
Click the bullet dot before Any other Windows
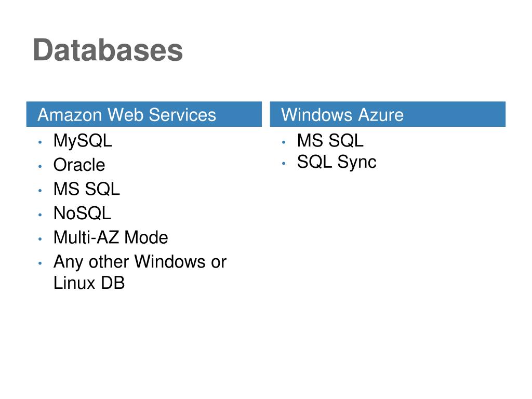pyautogui.click(x=40, y=263)
